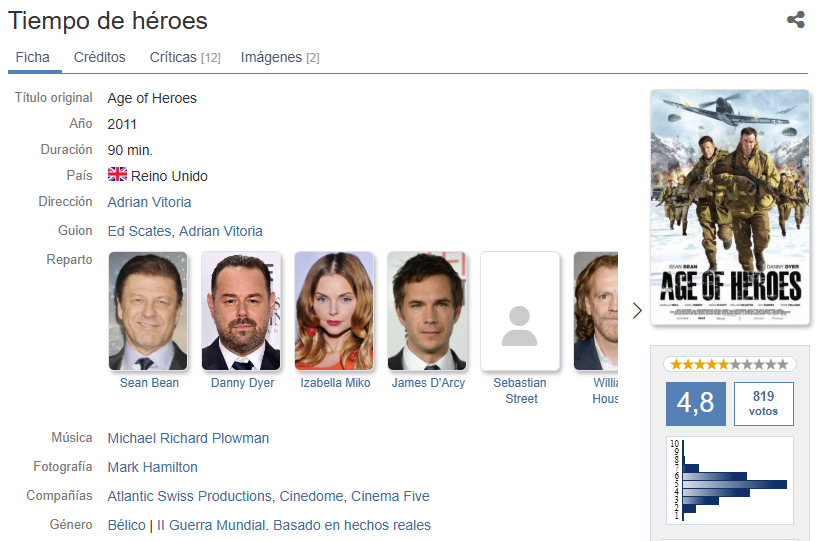
Task: Open James D'Arcy's photo thumbnail
Action: (x=427, y=311)
